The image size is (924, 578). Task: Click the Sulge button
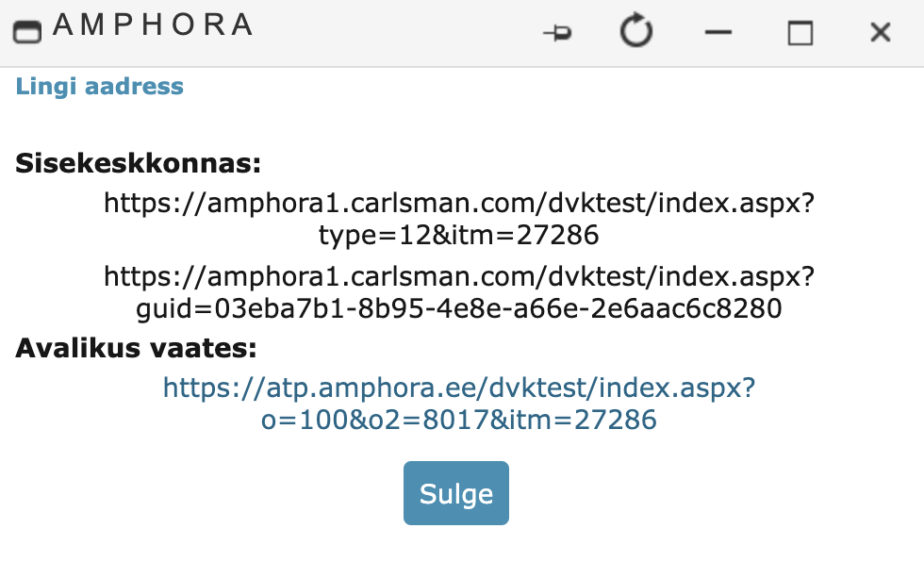click(456, 493)
